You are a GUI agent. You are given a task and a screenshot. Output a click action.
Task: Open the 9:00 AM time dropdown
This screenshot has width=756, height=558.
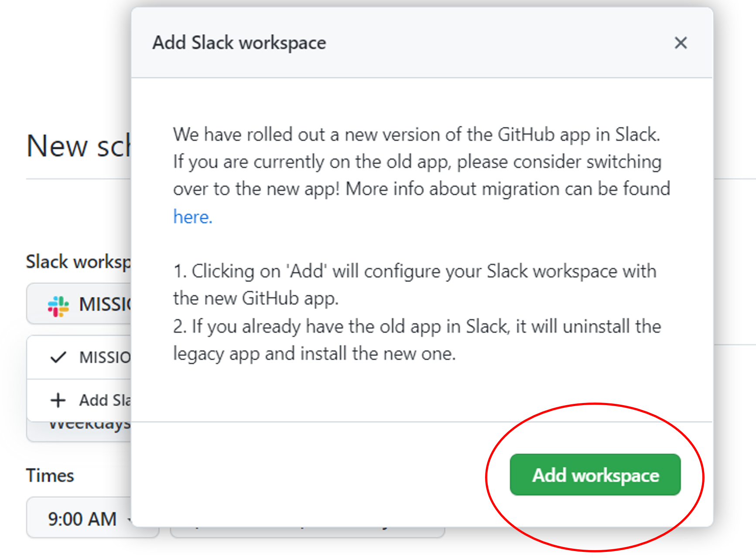coord(83,519)
